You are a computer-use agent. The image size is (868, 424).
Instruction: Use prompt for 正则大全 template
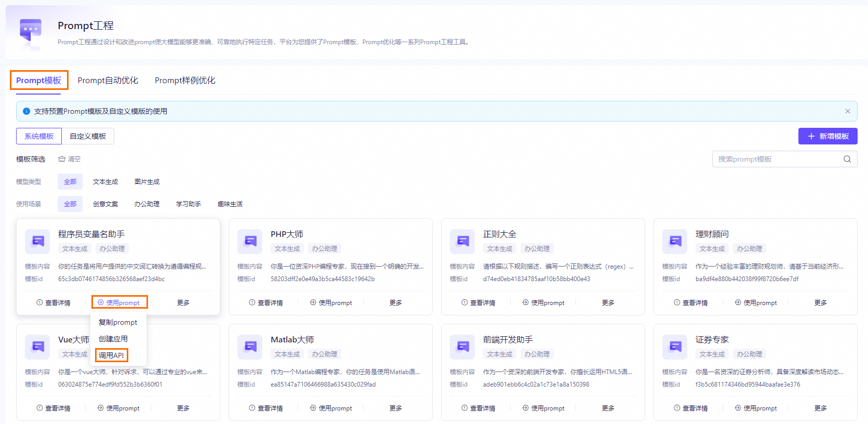[544, 302]
